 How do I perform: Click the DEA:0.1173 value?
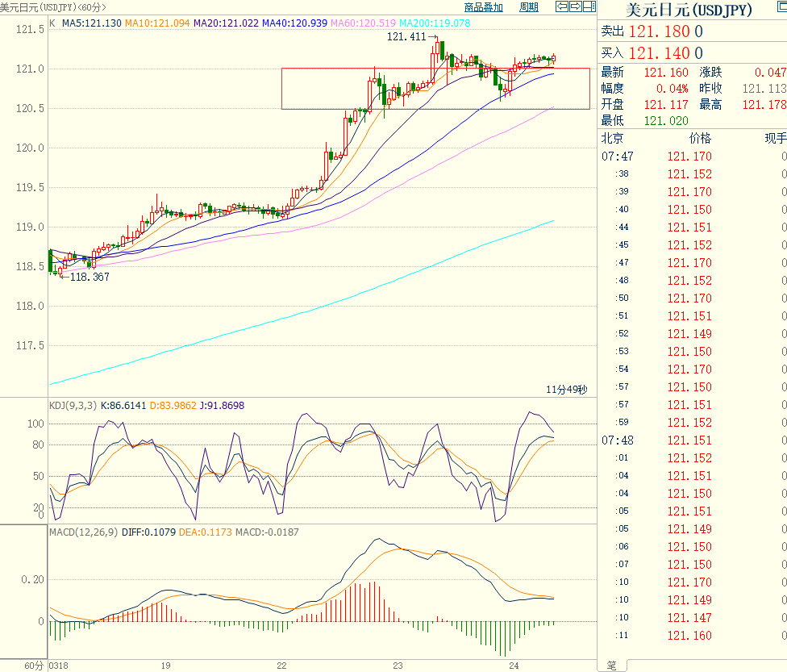coord(206,532)
